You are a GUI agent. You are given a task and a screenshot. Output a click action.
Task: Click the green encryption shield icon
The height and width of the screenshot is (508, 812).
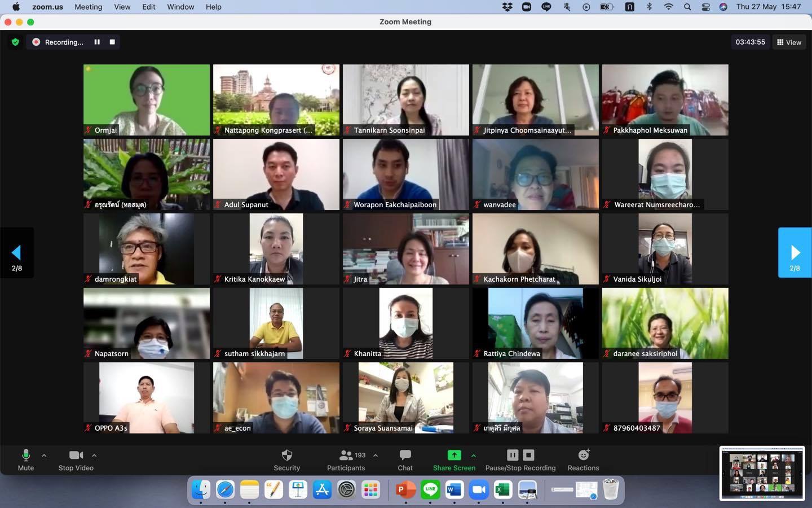pos(15,42)
